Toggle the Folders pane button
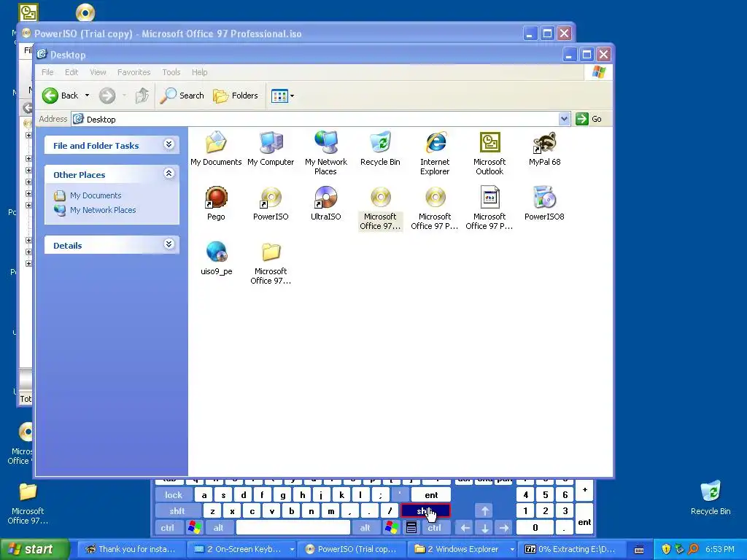 coord(236,96)
